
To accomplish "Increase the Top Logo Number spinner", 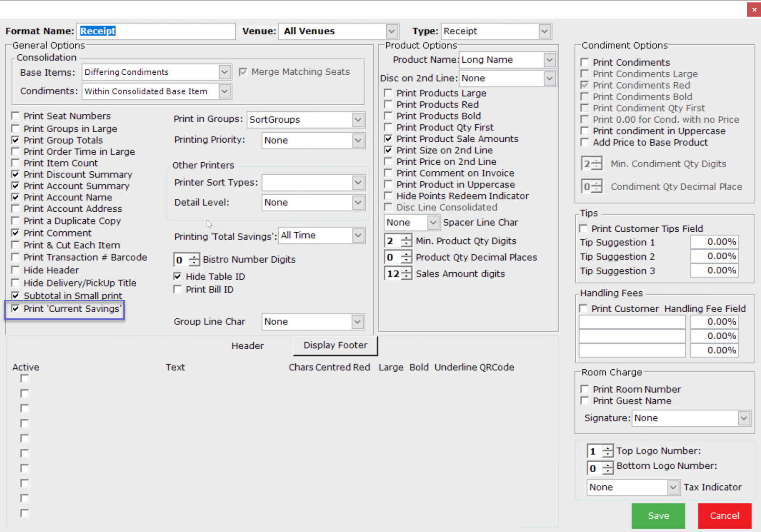I will point(608,448).
